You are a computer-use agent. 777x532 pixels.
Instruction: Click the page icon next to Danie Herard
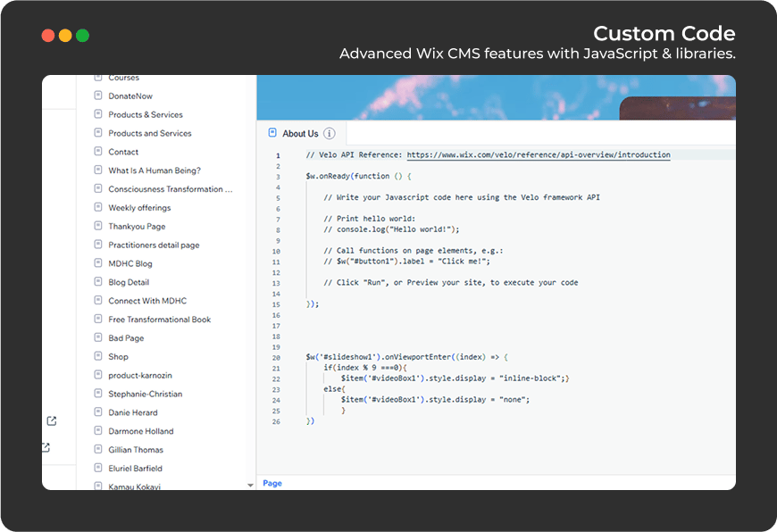[98, 412]
